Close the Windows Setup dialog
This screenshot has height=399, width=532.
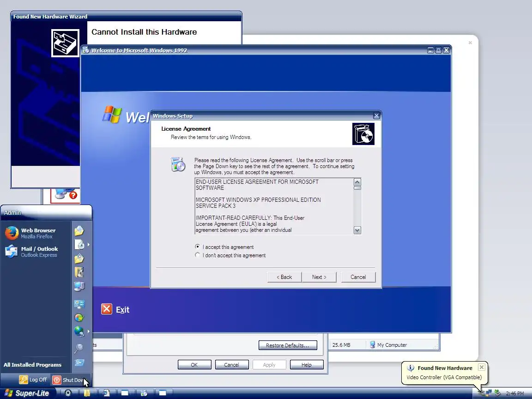[376, 116]
